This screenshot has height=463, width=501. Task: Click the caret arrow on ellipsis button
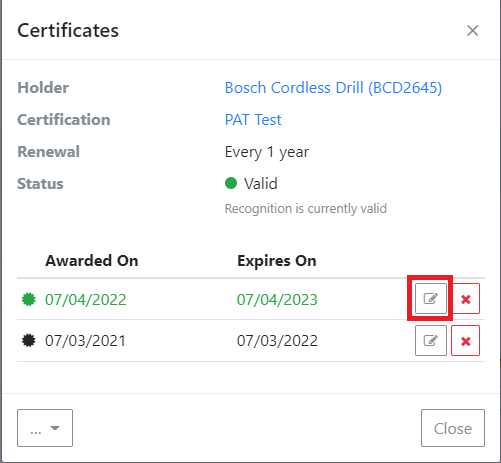[x=55, y=428]
